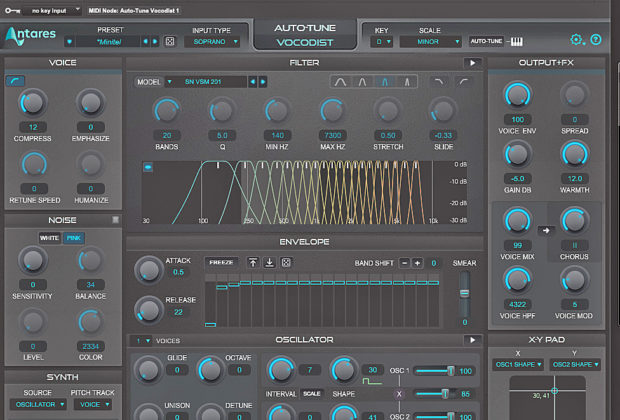
Task: Click the Mintel preset name field
Action: click(108, 42)
